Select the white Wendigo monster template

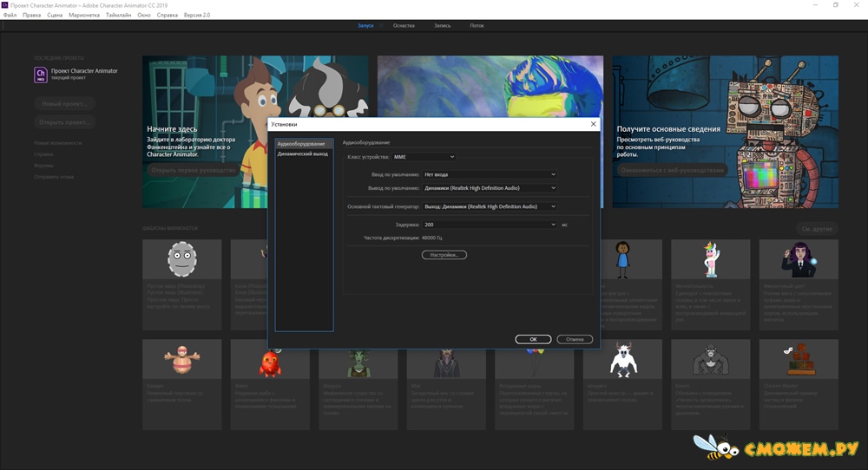click(x=622, y=385)
